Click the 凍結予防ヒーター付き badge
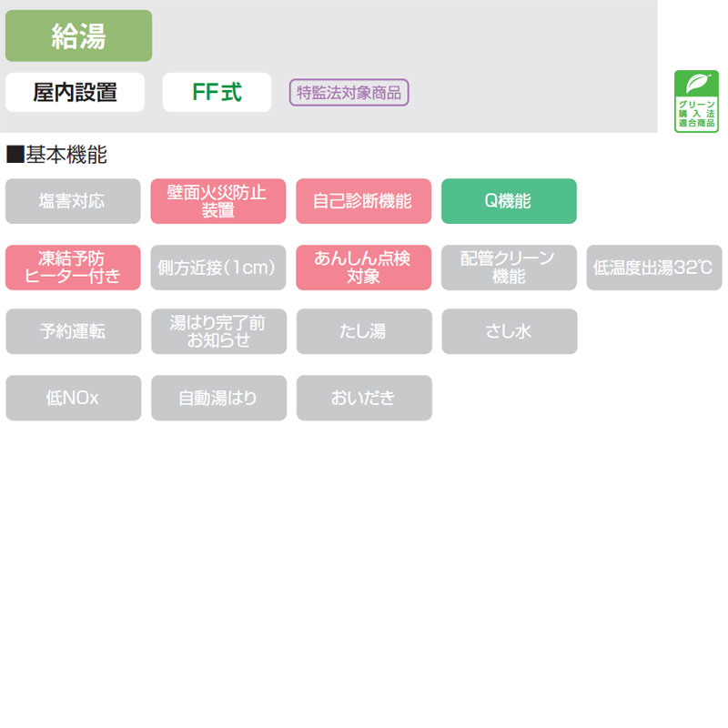Image resolution: width=728 pixels, height=728 pixels. [x=73, y=268]
